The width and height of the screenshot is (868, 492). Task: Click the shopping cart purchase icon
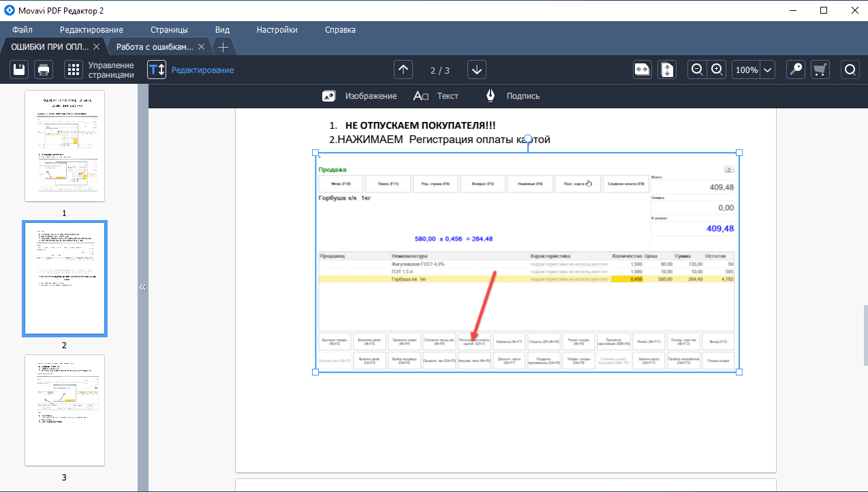(820, 70)
